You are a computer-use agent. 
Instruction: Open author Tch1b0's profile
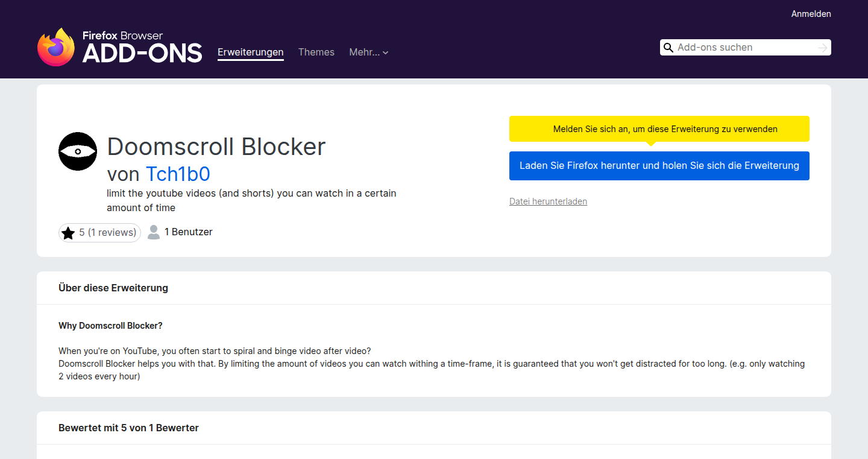point(178,174)
